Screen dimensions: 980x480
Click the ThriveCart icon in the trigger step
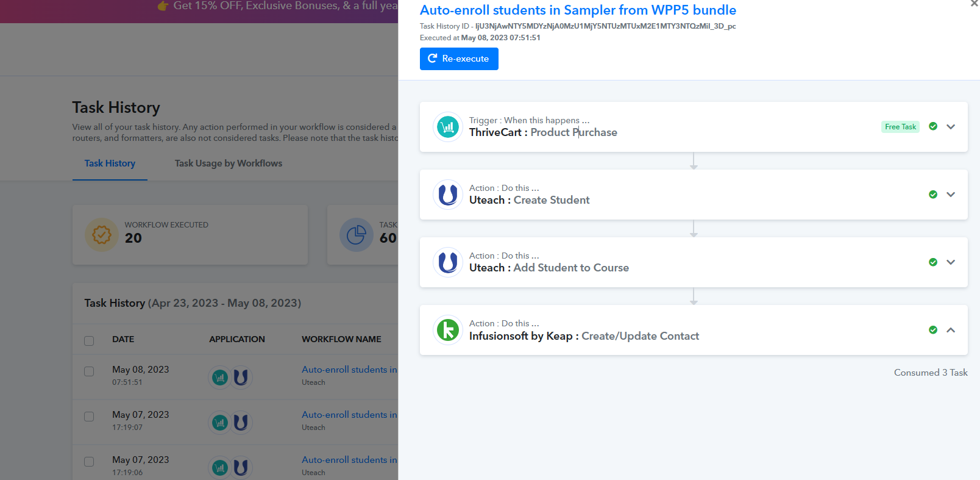[x=448, y=127]
